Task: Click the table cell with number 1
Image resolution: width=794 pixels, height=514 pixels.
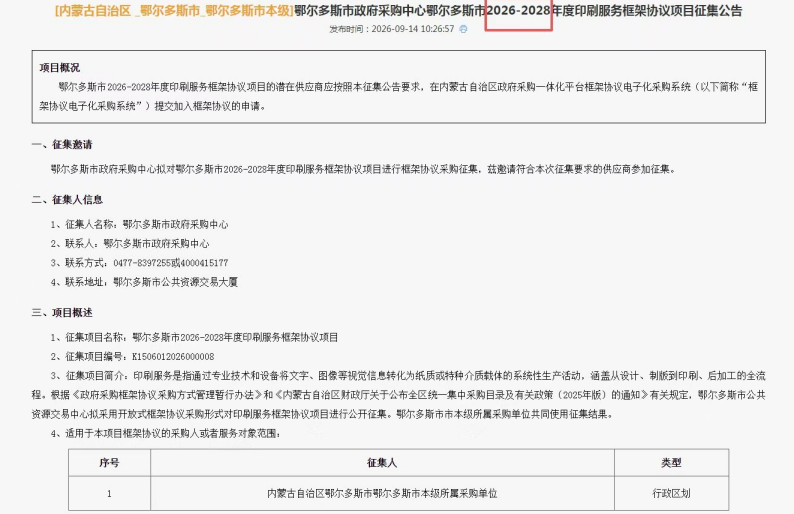Action: pyautogui.click(x=109, y=493)
